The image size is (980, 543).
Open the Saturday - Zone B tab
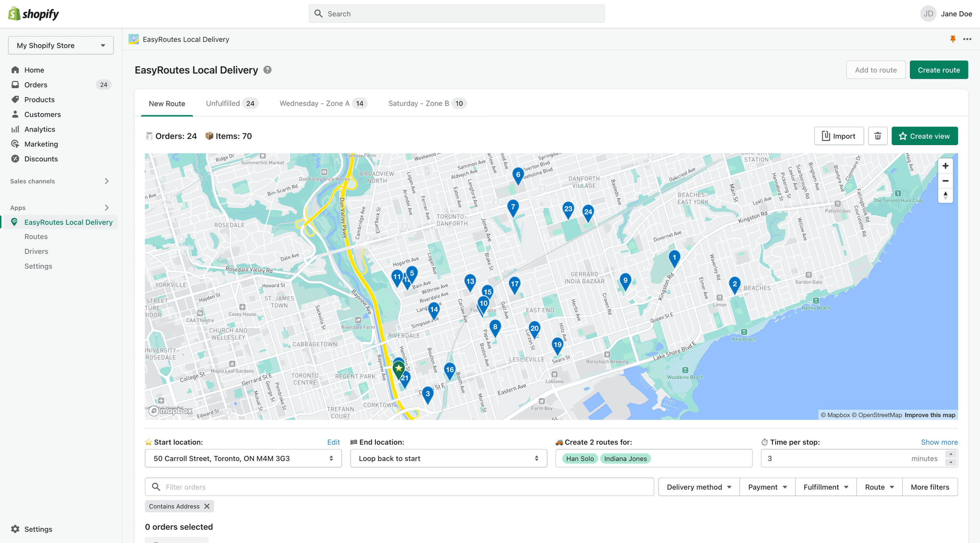point(426,103)
